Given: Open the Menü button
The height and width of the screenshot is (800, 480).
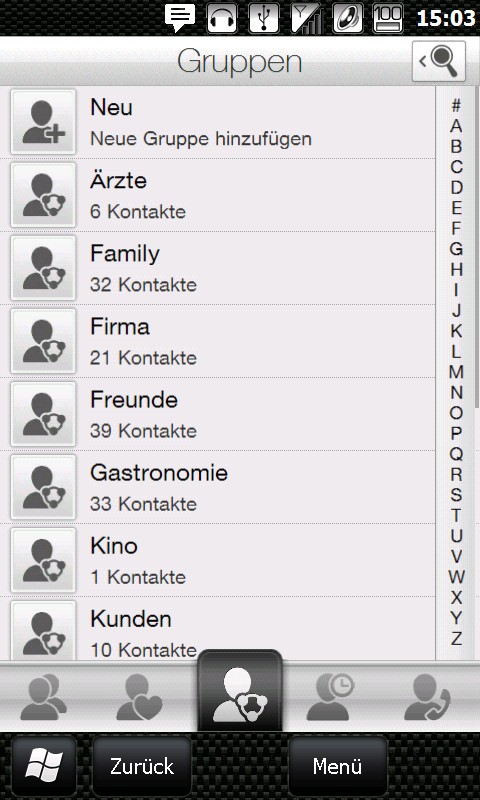Looking at the screenshot, I should pyautogui.click(x=338, y=766).
